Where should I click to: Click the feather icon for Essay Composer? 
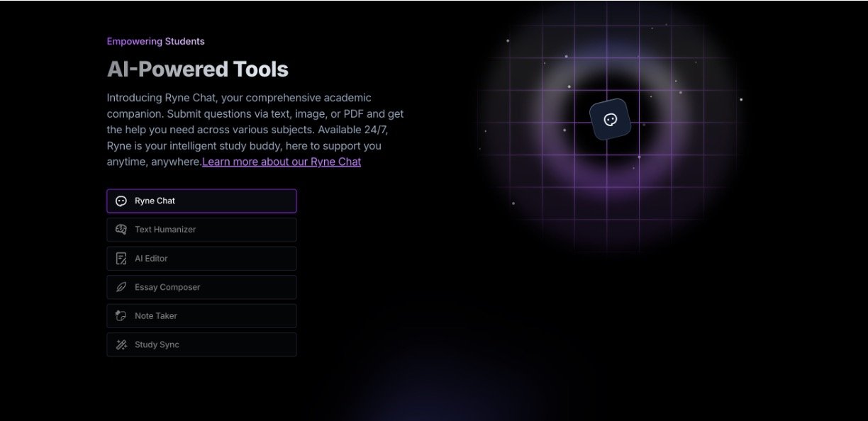pyautogui.click(x=121, y=287)
